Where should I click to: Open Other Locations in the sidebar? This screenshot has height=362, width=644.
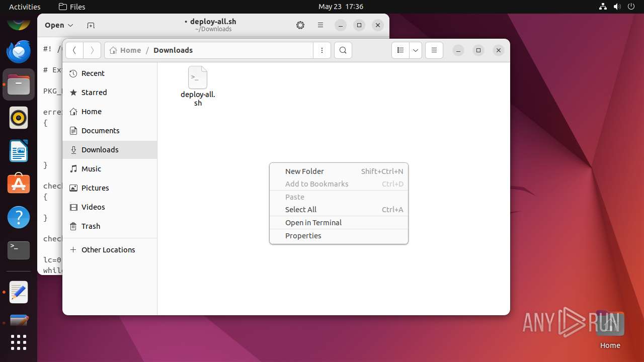coord(110,250)
